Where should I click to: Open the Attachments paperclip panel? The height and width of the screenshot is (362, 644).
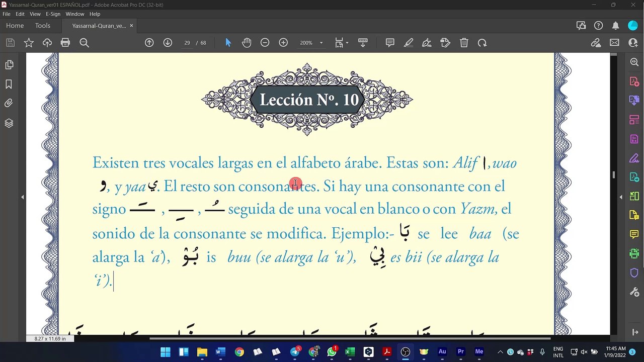(9, 104)
